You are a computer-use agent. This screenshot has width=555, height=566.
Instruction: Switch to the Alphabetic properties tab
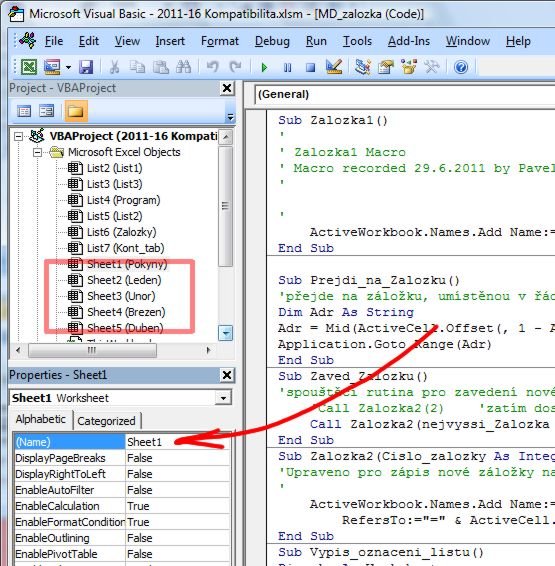[x=41, y=419]
